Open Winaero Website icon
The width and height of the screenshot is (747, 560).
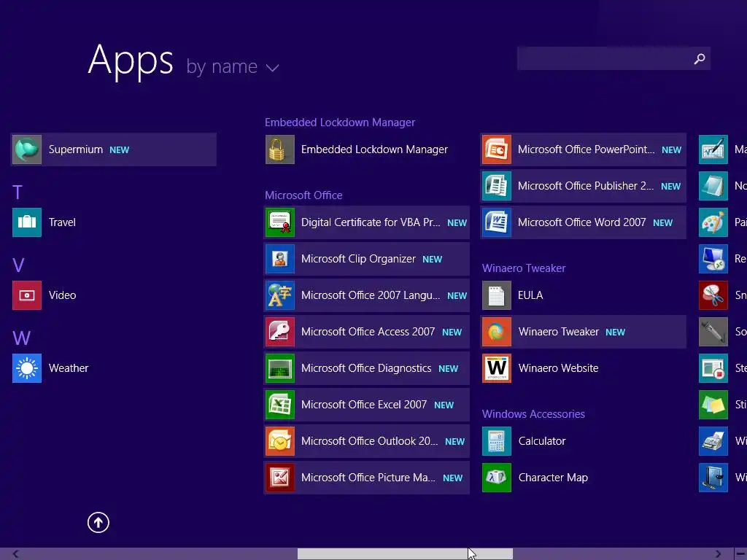pos(496,368)
